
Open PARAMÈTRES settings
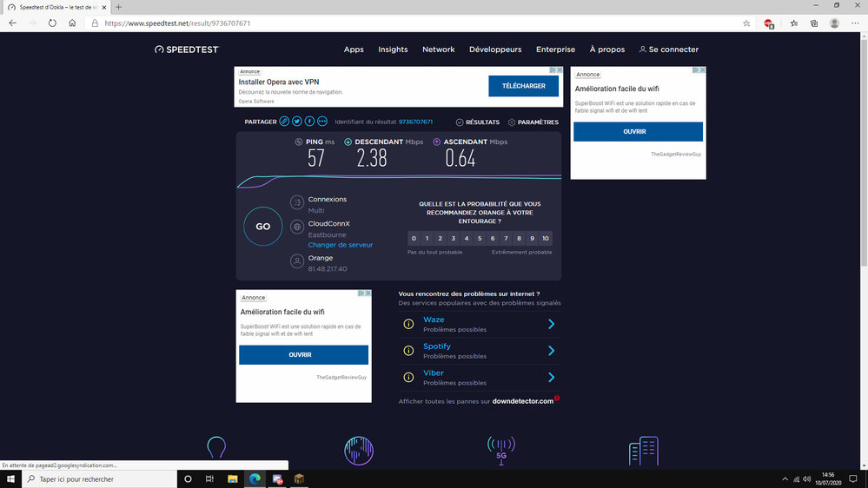click(533, 122)
